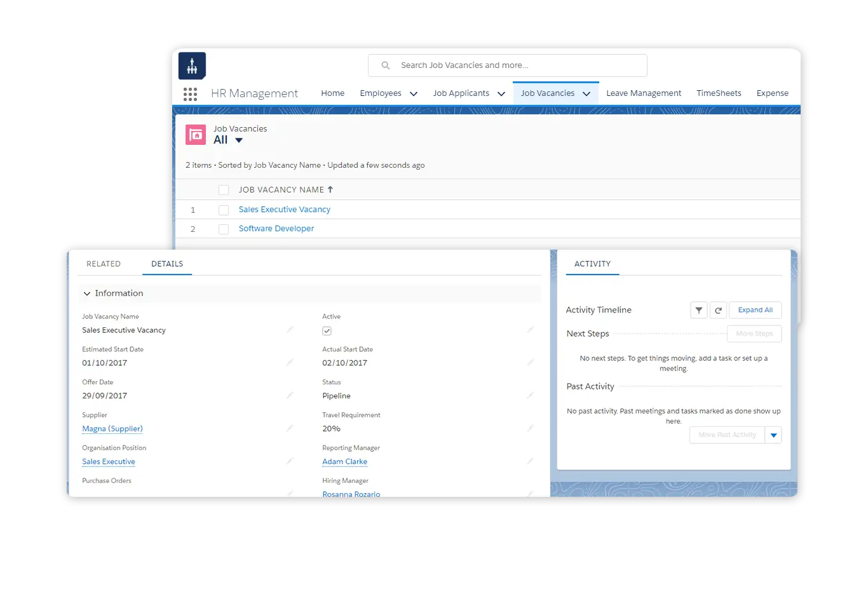Edit Status field pencil icon

click(x=530, y=395)
